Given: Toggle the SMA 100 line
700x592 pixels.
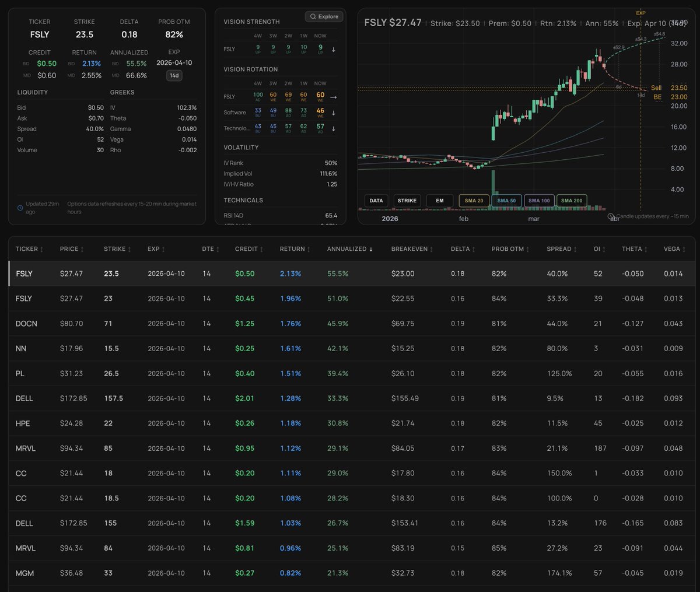Looking at the screenshot, I should click(539, 201).
